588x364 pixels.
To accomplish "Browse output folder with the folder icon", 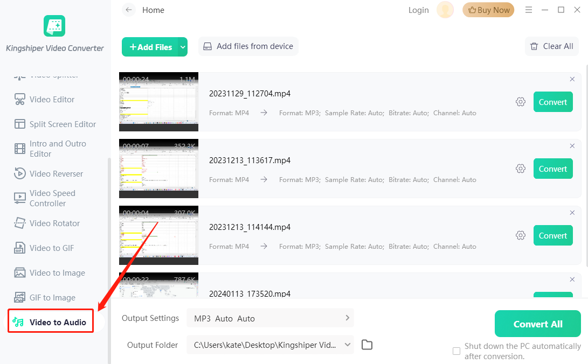I will tap(366, 345).
